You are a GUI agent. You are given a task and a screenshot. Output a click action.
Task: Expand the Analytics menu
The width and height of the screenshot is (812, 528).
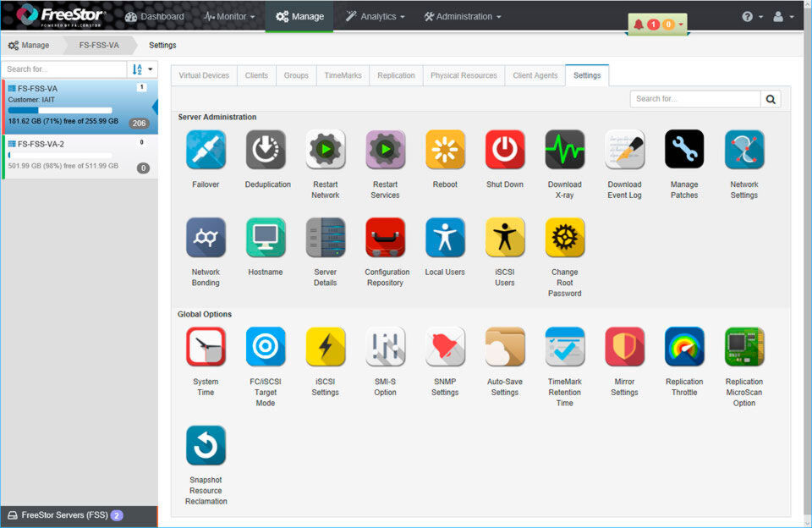click(375, 17)
